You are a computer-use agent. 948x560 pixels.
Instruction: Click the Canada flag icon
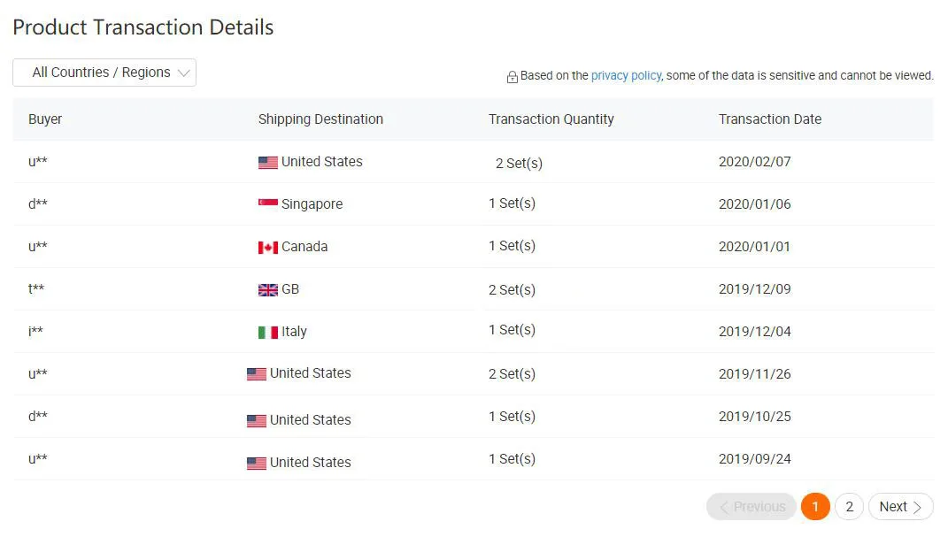coord(267,248)
